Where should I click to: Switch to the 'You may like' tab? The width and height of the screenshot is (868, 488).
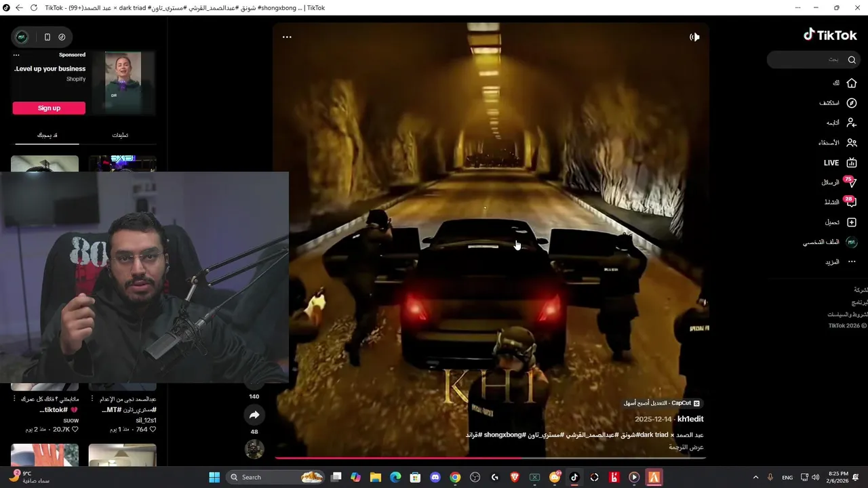click(x=47, y=135)
